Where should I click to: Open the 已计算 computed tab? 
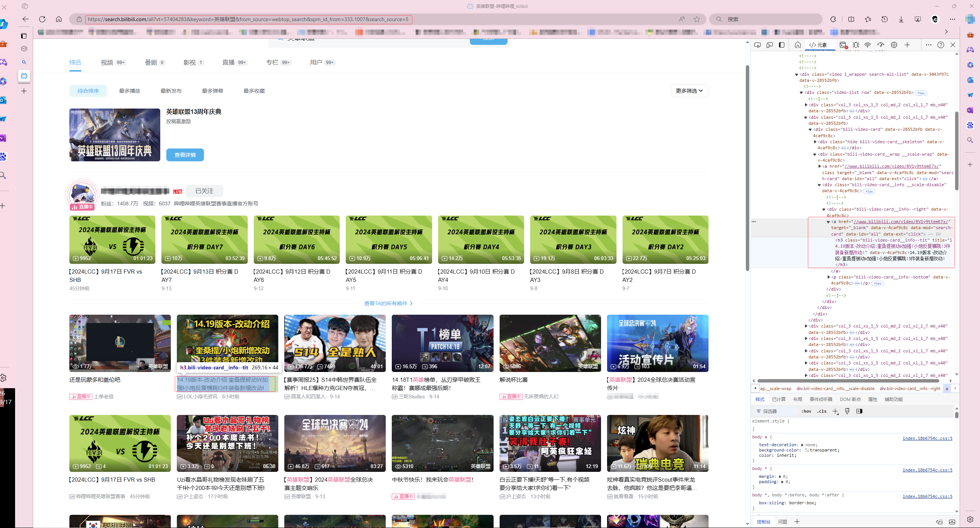(779, 399)
